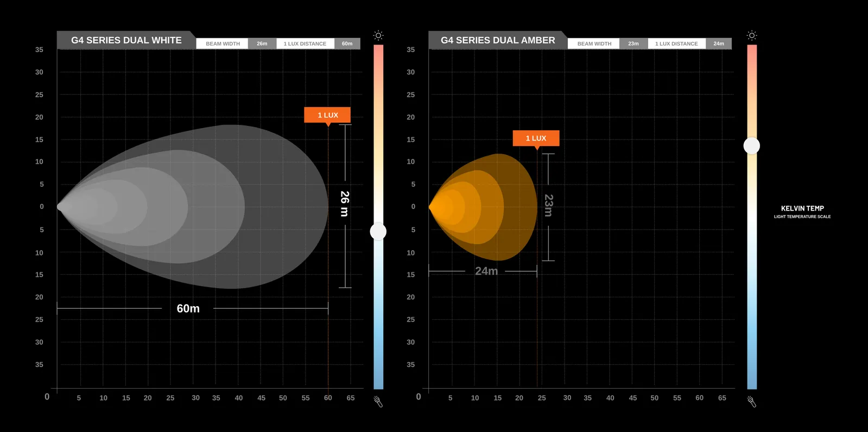The height and width of the screenshot is (432, 868).
Task: Click 1 Lux Distance label in the amber header
Action: click(676, 44)
